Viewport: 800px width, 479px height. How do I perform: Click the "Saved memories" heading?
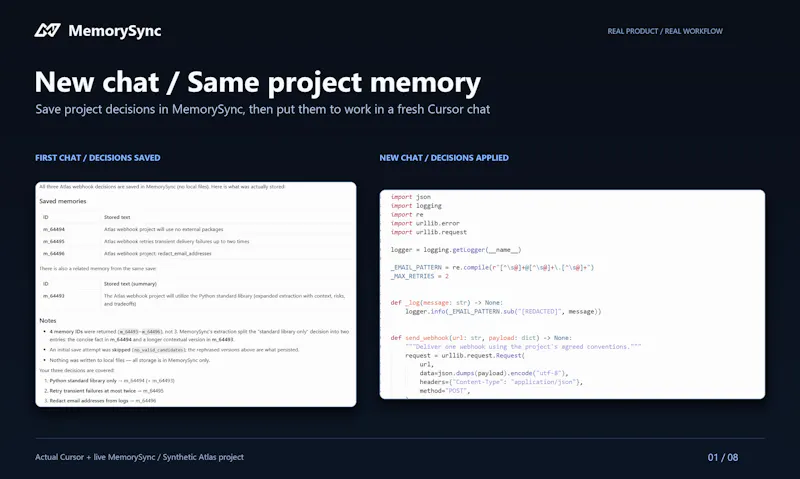63,201
